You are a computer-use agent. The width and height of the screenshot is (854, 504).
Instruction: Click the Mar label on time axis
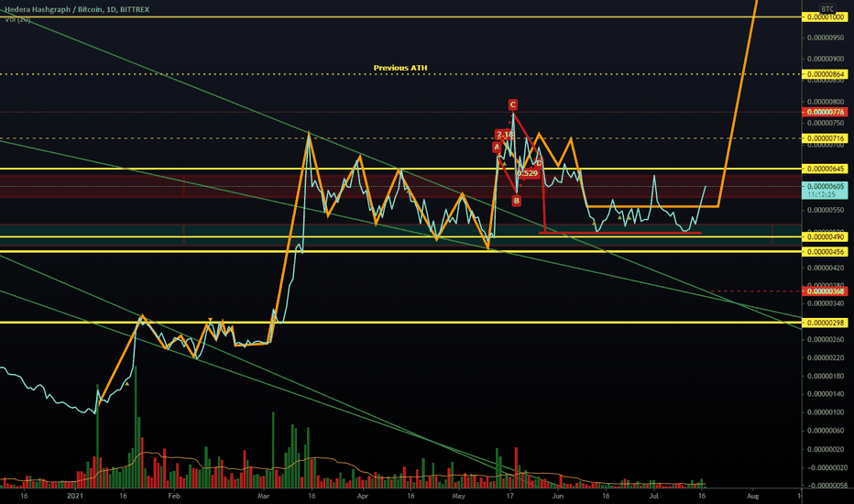click(x=264, y=496)
